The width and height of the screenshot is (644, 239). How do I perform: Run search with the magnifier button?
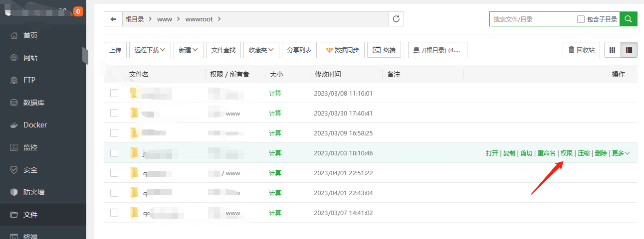tap(629, 19)
